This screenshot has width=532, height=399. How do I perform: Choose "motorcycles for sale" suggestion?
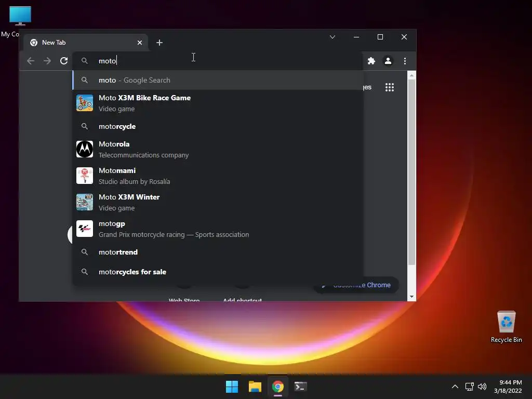click(218, 272)
